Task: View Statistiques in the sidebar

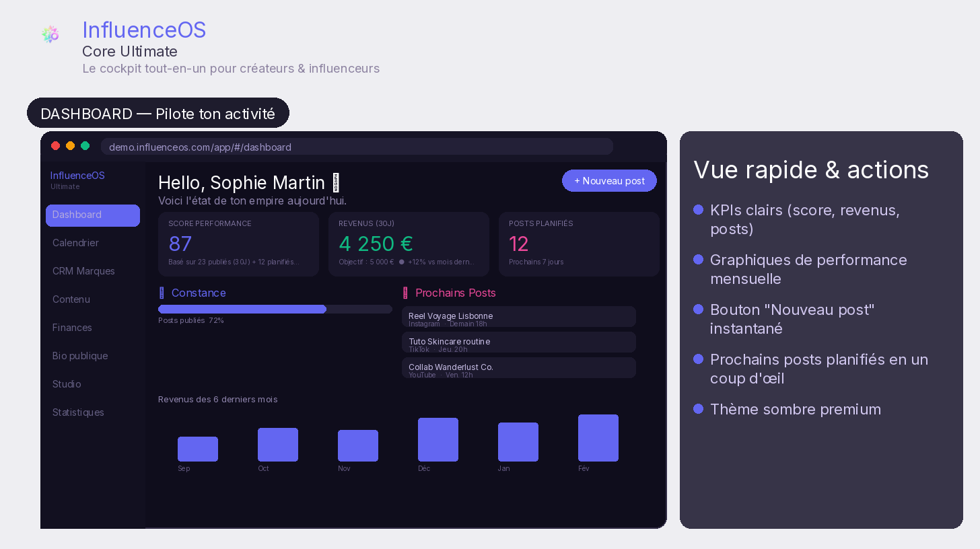Action: click(79, 412)
